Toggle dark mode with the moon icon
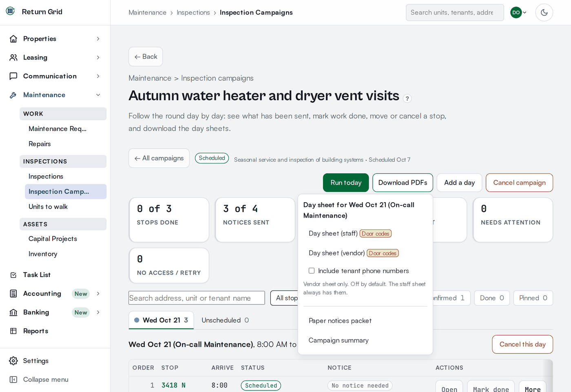Viewport: 571px width, 392px height. pyautogui.click(x=544, y=13)
